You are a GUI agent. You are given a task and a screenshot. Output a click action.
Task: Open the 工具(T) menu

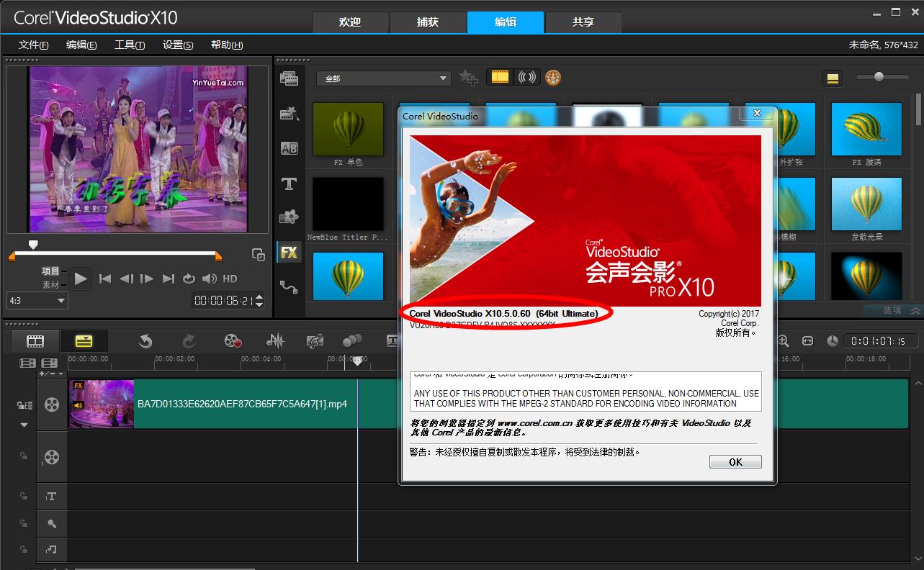130,45
